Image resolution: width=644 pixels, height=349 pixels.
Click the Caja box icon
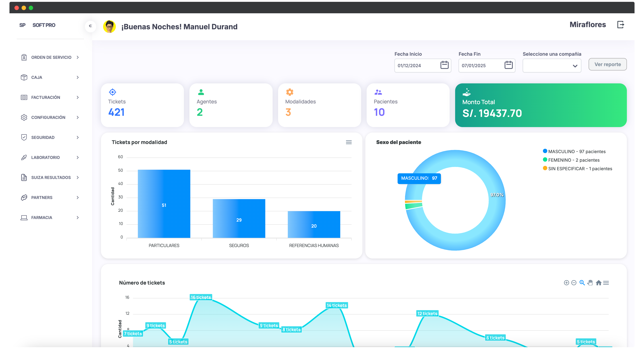click(24, 77)
